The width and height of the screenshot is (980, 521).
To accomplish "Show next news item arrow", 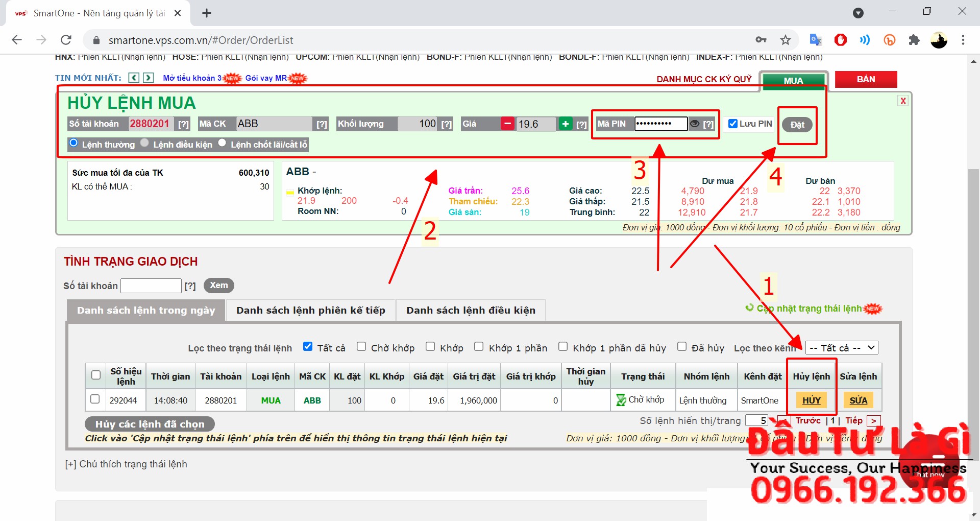I will point(149,78).
